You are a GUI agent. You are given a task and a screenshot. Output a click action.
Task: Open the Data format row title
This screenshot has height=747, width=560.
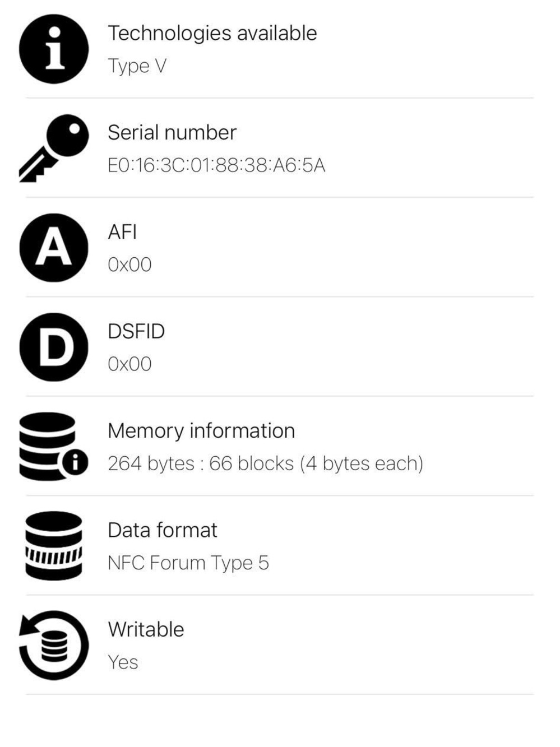point(163,530)
